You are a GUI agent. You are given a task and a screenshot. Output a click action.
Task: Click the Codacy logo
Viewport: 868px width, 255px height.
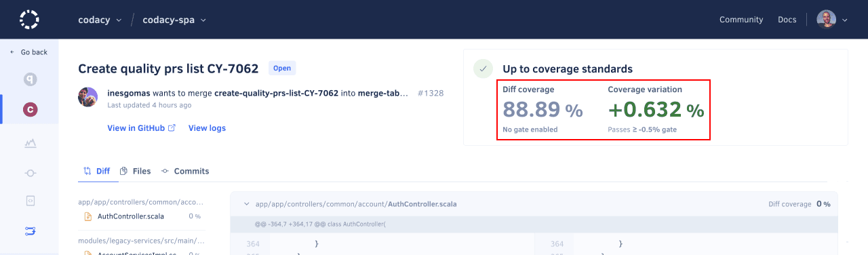pos(29,20)
